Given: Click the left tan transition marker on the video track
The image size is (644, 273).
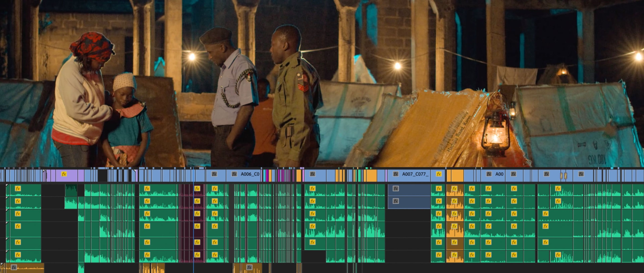Looking at the screenshot, I should pos(561,176).
